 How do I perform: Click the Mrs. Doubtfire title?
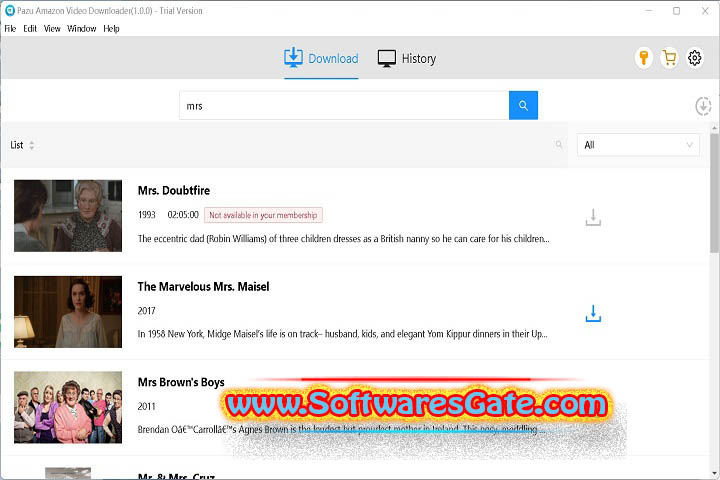174,191
